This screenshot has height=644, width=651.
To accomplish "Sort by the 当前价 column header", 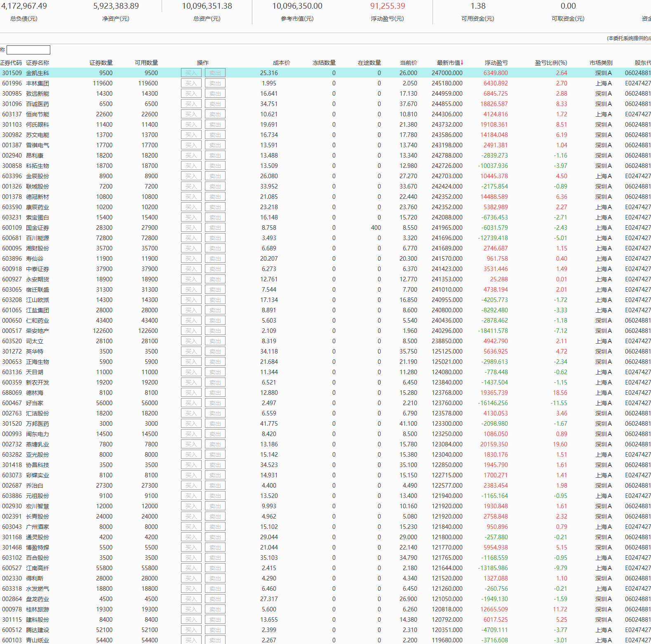I will pyautogui.click(x=409, y=63).
